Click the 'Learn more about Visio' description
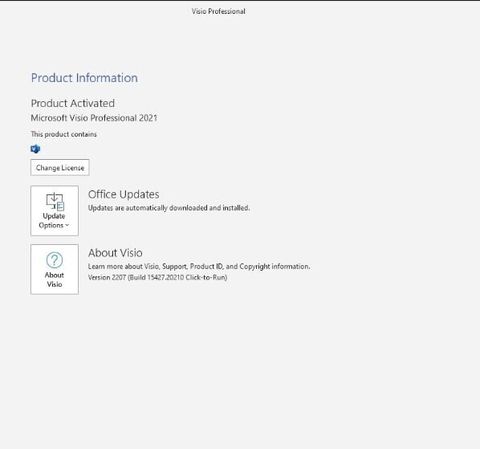 point(199,267)
